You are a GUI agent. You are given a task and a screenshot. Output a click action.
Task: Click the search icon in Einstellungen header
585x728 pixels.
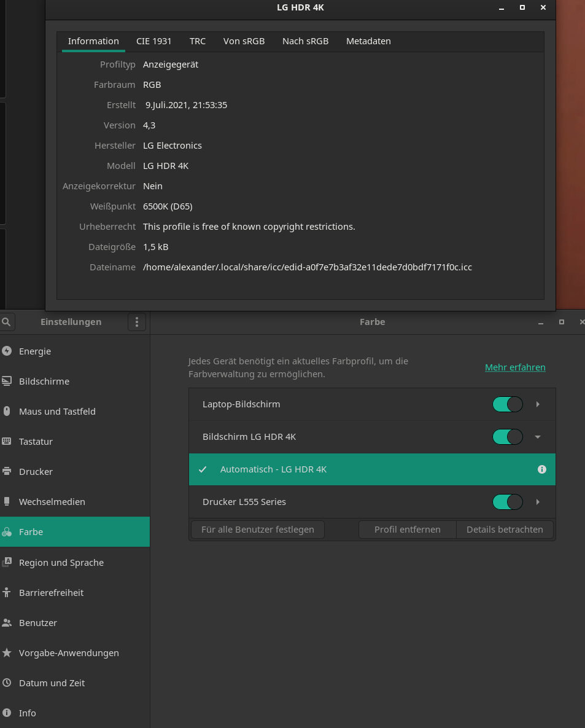(x=7, y=322)
